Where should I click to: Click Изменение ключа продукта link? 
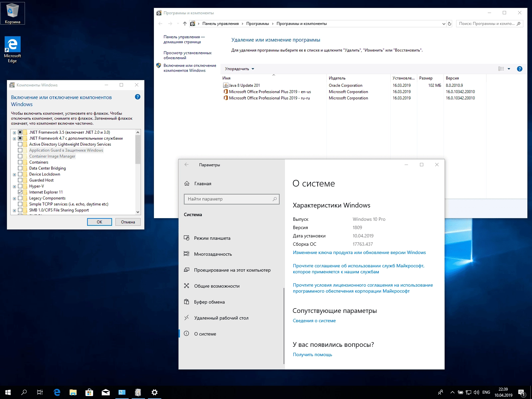click(359, 252)
